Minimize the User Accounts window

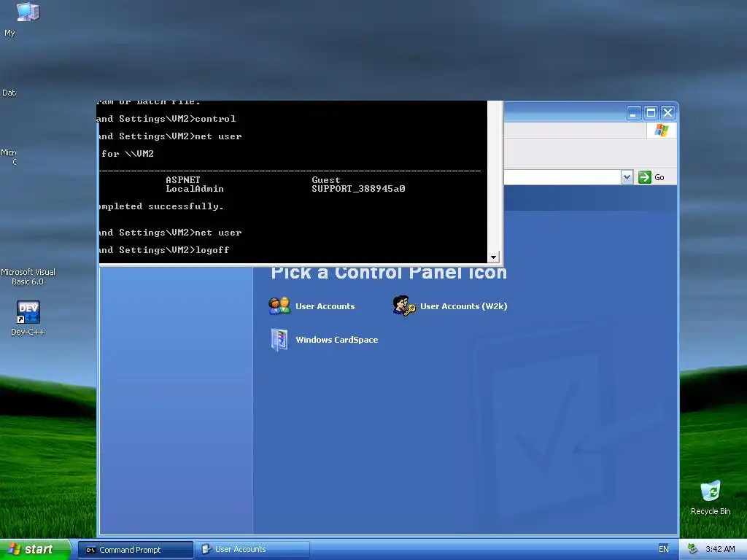(x=634, y=113)
